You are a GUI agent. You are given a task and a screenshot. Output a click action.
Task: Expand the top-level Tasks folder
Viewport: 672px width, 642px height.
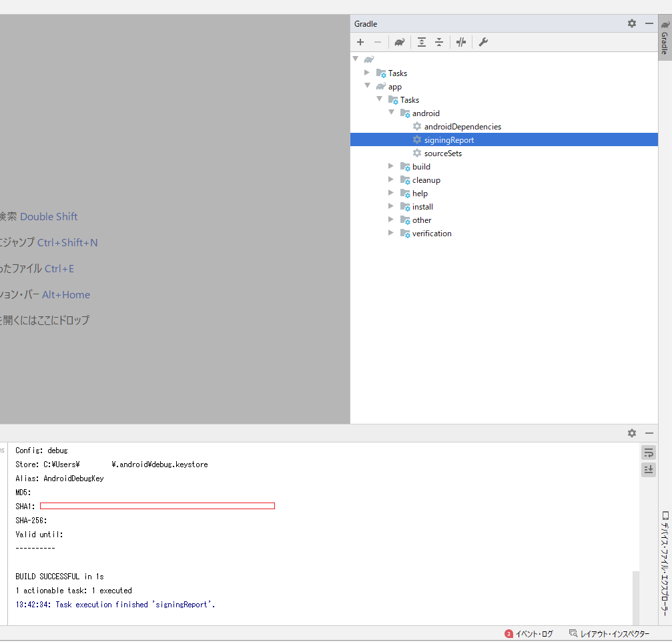click(x=367, y=73)
